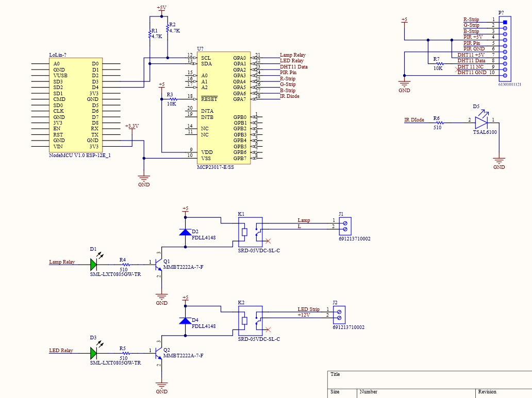Viewport: 532px width, 398px height.
Task: Click the SCL pin on U?
Action: pos(206,58)
